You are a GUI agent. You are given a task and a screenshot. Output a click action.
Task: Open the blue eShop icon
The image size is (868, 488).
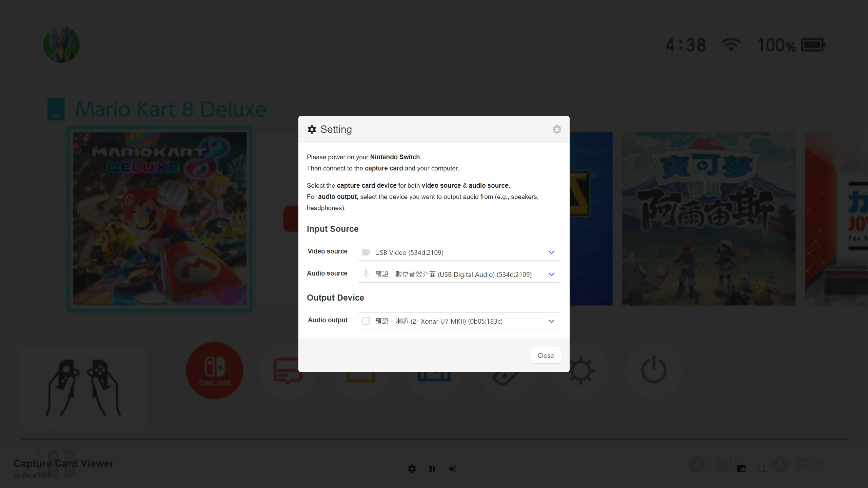pos(434,370)
